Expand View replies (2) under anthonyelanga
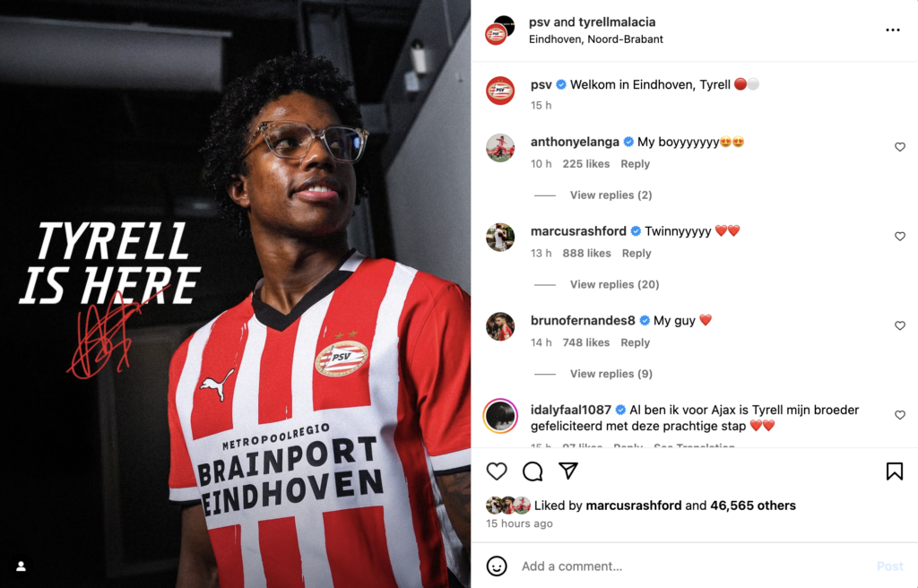The width and height of the screenshot is (918, 588). pyautogui.click(x=611, y=195)
